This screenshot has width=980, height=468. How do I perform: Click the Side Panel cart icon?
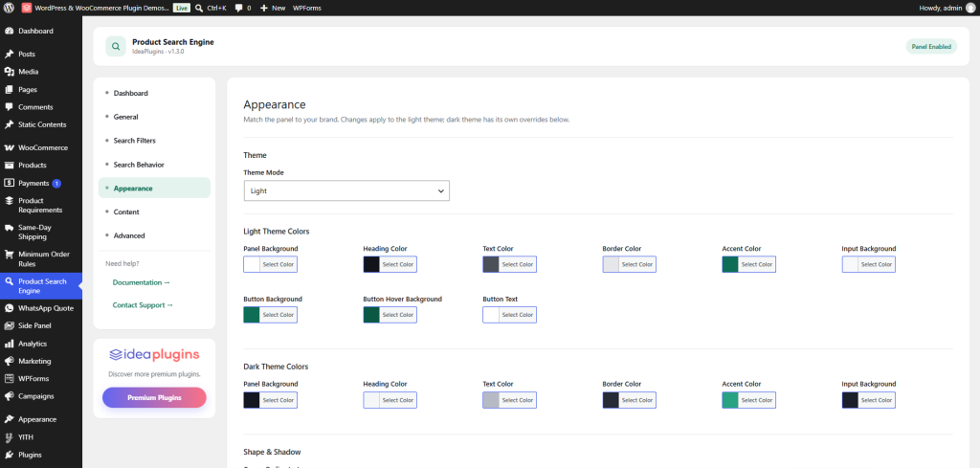[x=9, y=326]
